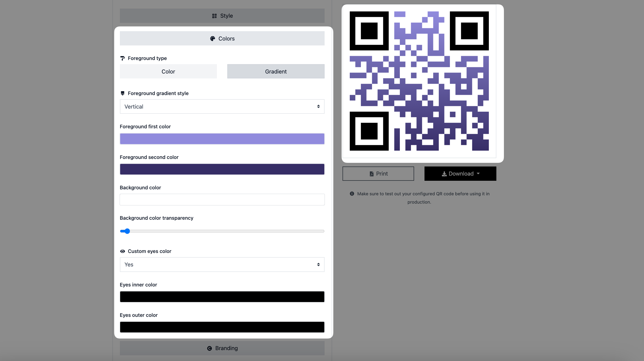Open the foreground gradient style dropdown
The image size is (644, 361).
[x=222, y=106]
